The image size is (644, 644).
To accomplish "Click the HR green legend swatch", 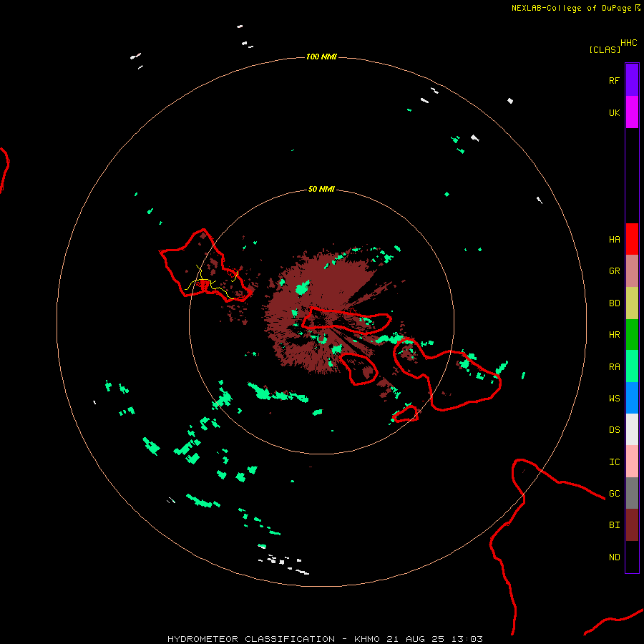I will [x=632, y=334].
